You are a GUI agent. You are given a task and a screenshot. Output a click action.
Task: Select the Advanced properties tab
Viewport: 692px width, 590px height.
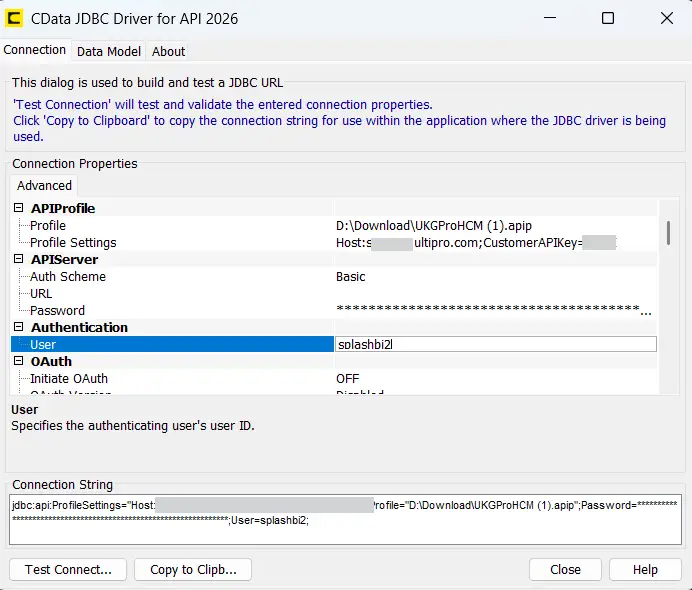[x=44, y=185]
